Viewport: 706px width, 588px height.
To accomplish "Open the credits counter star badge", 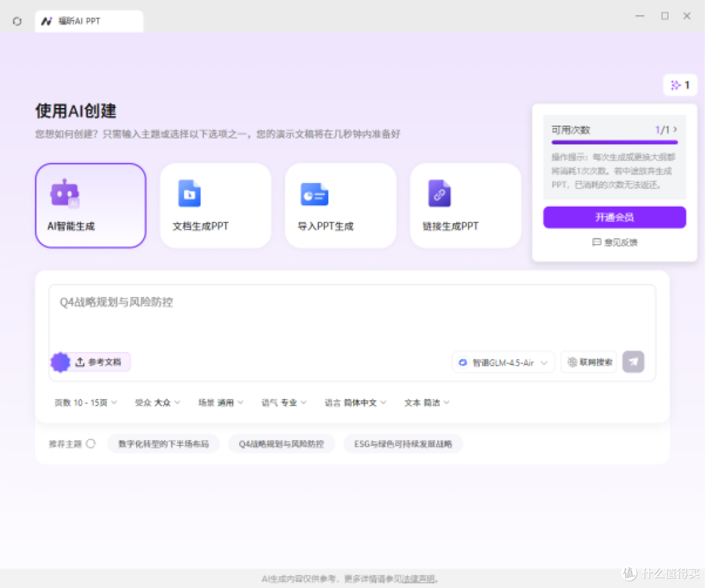I will [680, 85].
